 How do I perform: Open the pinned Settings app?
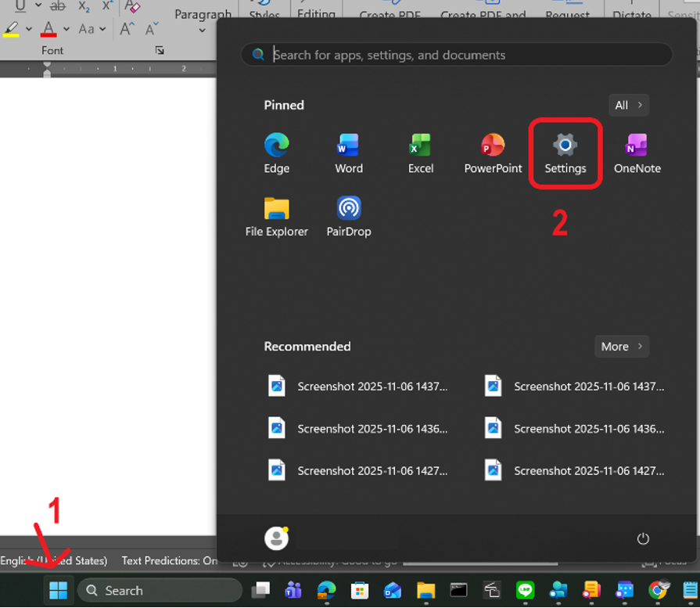565,153
